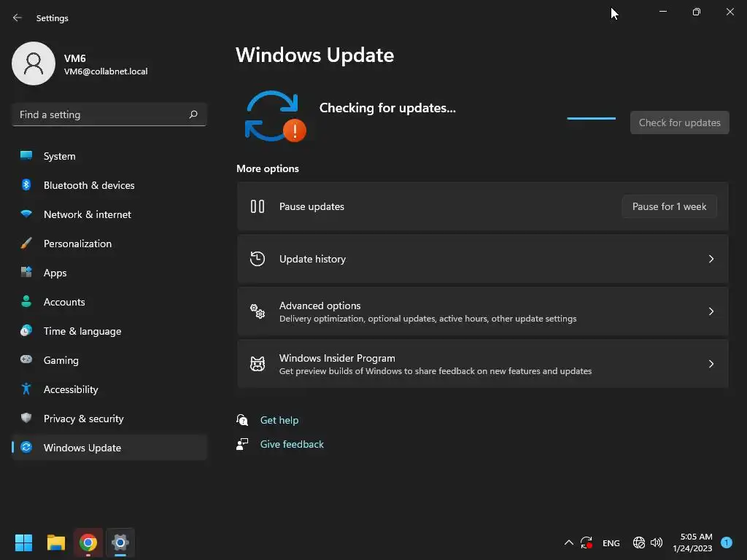Click the ENG language indicator
Viewport: 747px width, 560px height.
click(x=611, y=542)
